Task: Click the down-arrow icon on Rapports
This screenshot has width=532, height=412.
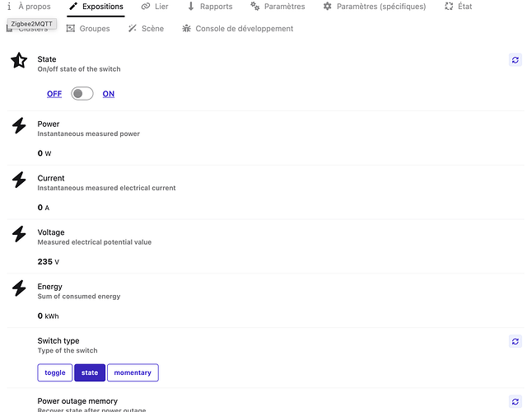Action: coord(191,6)
